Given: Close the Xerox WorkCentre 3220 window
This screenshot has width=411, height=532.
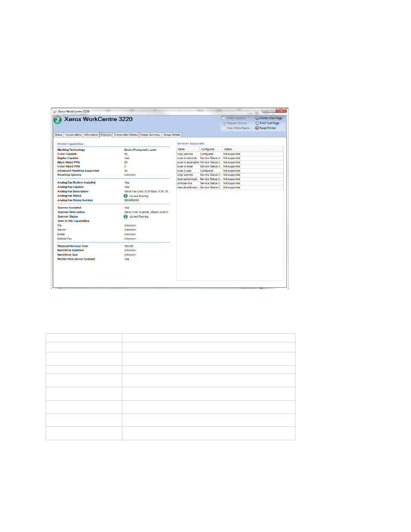Looking at the screenshot, I should [x=281, y=111].
